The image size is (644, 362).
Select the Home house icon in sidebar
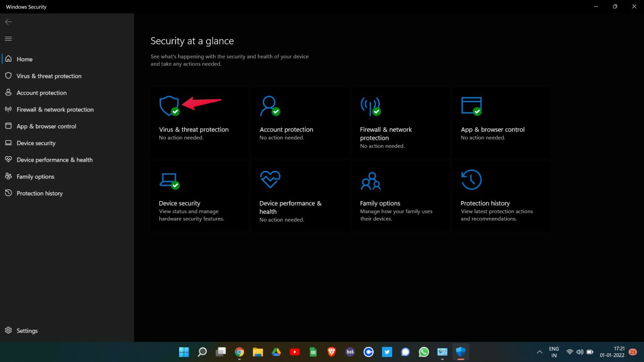[9, 59]
